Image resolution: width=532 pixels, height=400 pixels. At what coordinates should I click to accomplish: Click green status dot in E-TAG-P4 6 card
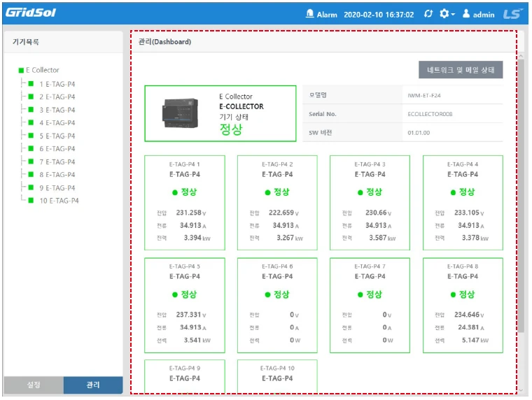(267, 295)
